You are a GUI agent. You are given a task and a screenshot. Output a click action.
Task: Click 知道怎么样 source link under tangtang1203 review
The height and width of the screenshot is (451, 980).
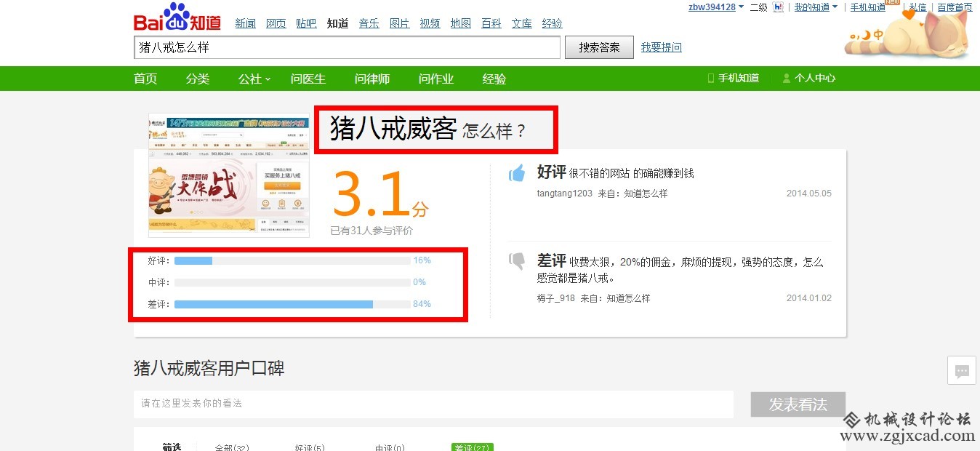coord(646,193)
